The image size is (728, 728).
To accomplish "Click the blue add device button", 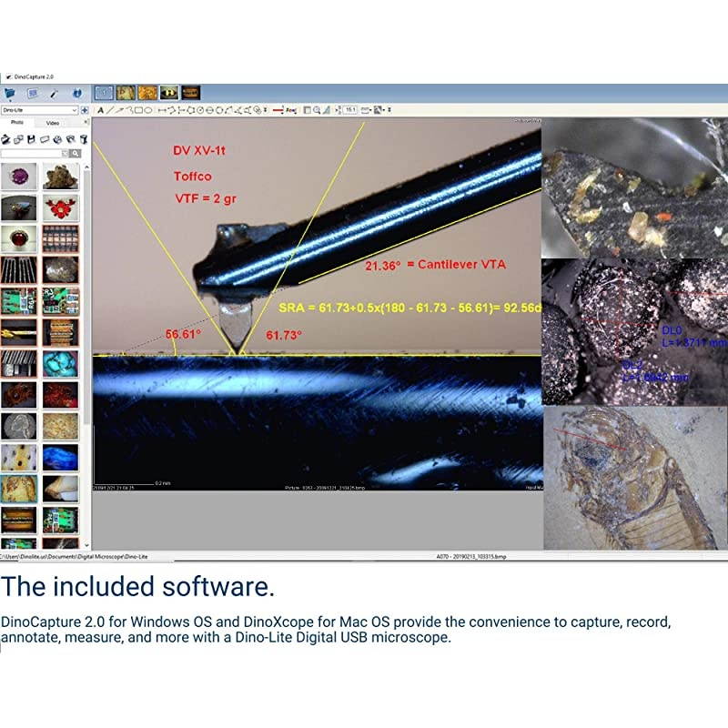I will pos(84,110).
